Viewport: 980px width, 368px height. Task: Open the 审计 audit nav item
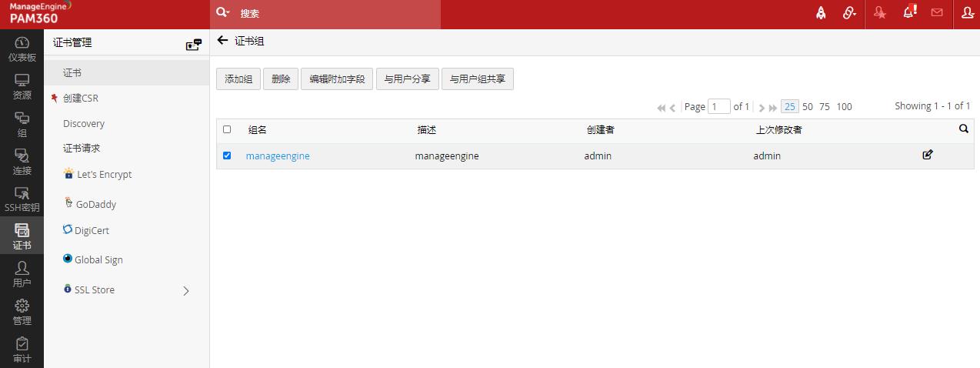point(22,350)
